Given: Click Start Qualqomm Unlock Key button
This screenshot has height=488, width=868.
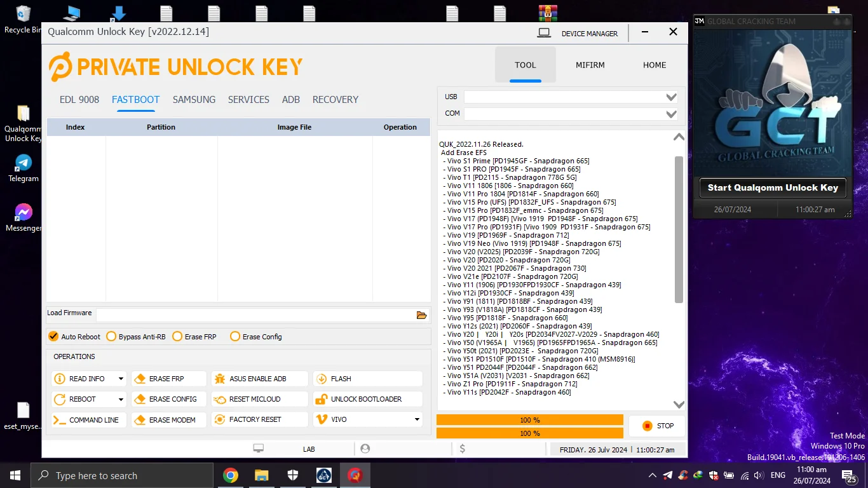Looking at the screenshot, I should pos(773,187).
